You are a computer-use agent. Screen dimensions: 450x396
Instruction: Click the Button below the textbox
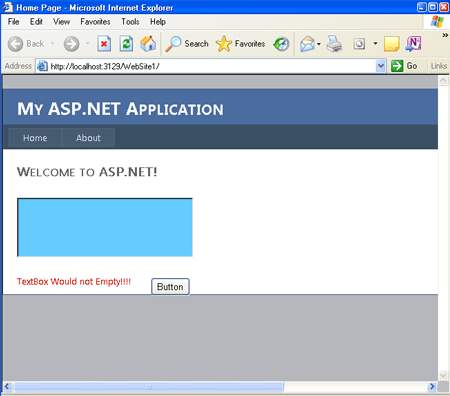(170, 287)
